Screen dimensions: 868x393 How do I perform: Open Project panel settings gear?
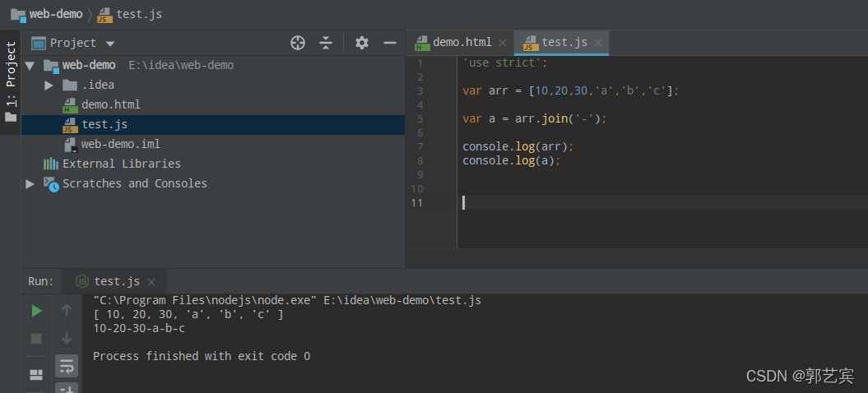point(362,43)
